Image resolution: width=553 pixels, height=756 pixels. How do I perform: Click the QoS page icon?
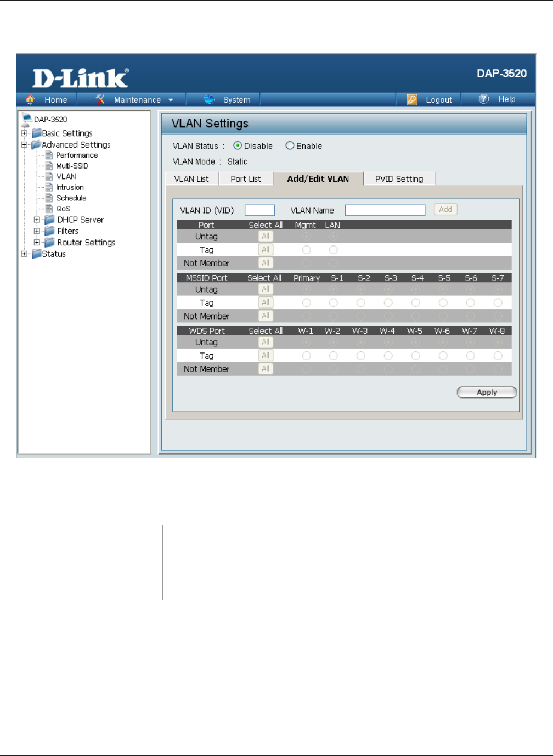(x=49, y=209)
